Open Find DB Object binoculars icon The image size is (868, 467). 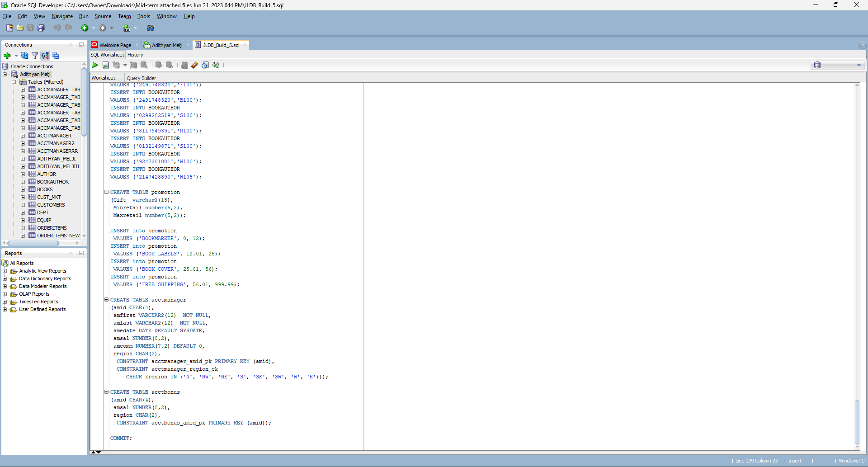[151, 28]
